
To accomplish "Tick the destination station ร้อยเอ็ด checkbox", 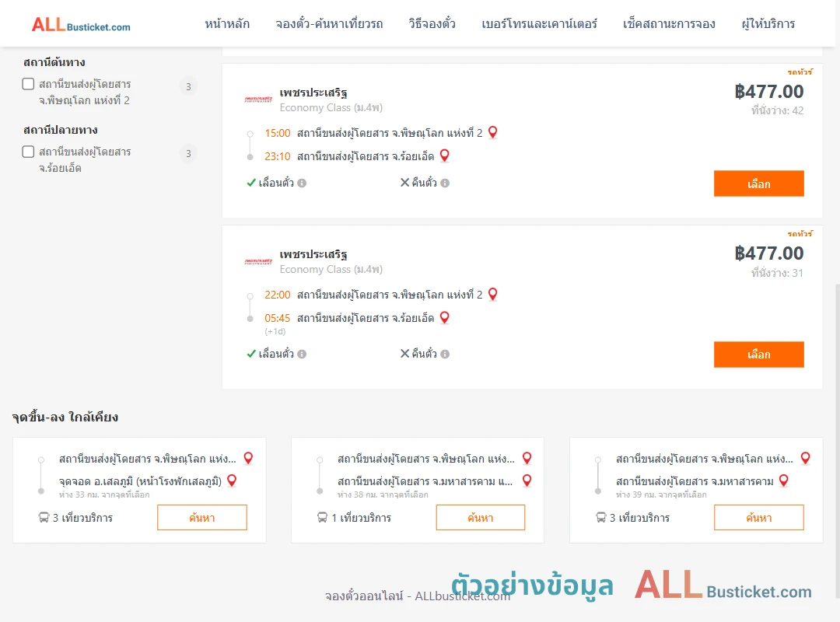I will coord(29,152).
